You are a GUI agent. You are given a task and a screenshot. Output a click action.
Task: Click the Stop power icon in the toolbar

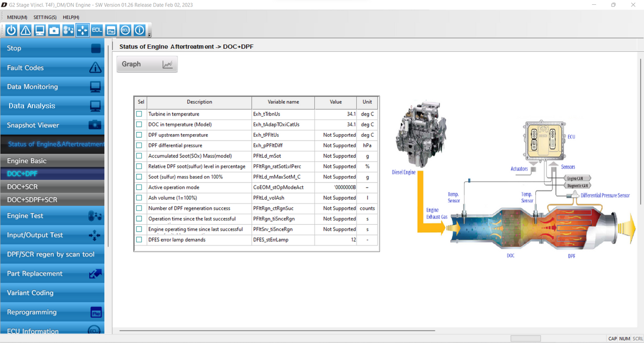(11, 30)
